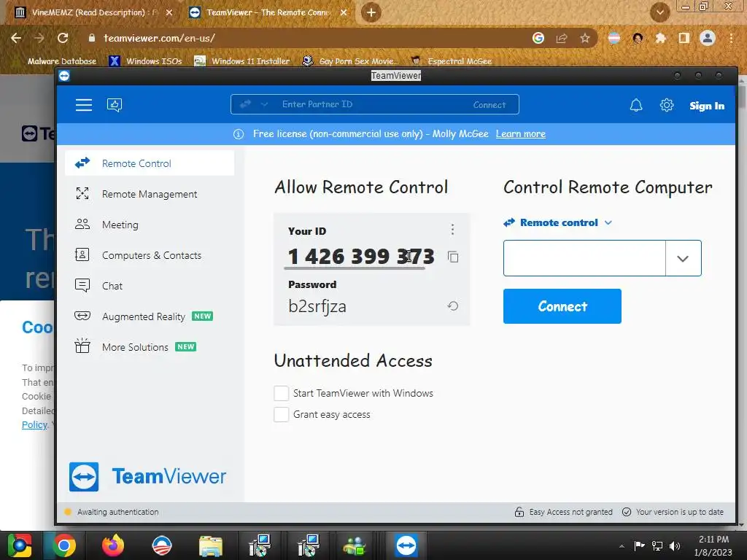Image resolution: width=747 pixels, height=560 pixels.
Task: Click the feedback icon beside the hamburger menu
Action: click(x=115, y=105)
